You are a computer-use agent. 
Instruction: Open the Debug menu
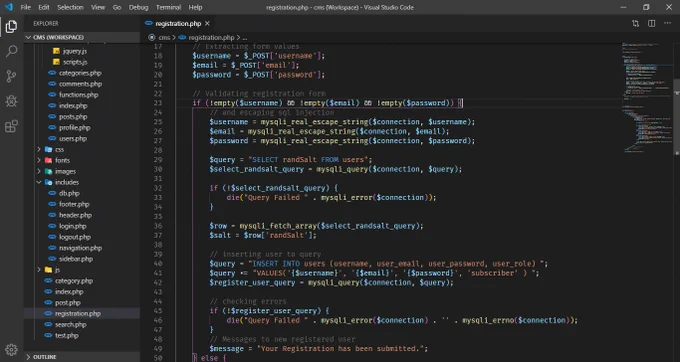tap(138, 7)
